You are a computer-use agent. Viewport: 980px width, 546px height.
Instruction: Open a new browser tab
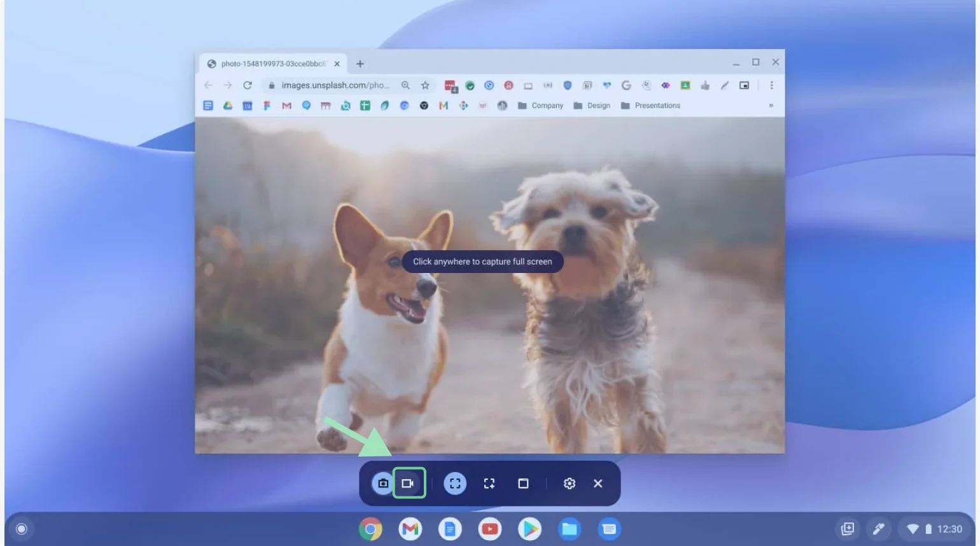tap(360, 64)
